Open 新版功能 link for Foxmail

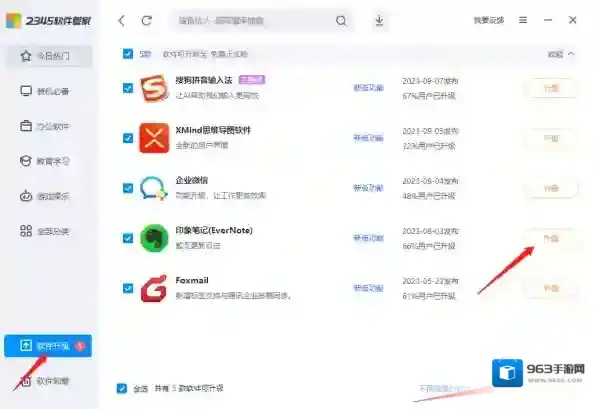(x=368, y=288)
